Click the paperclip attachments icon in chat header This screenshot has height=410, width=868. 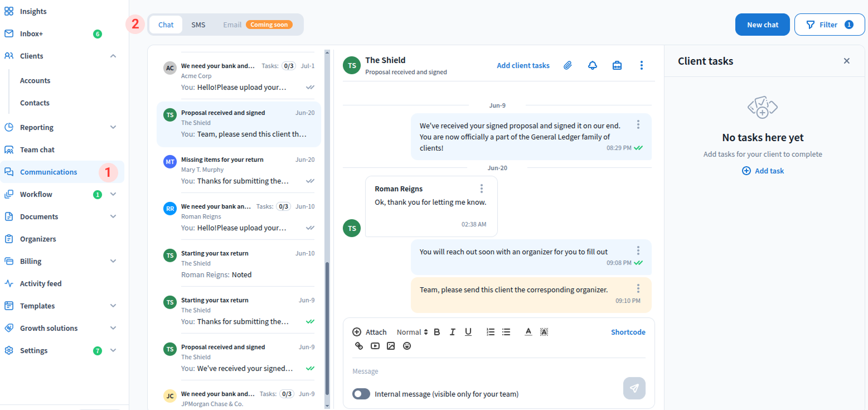[x=568, y=65]
